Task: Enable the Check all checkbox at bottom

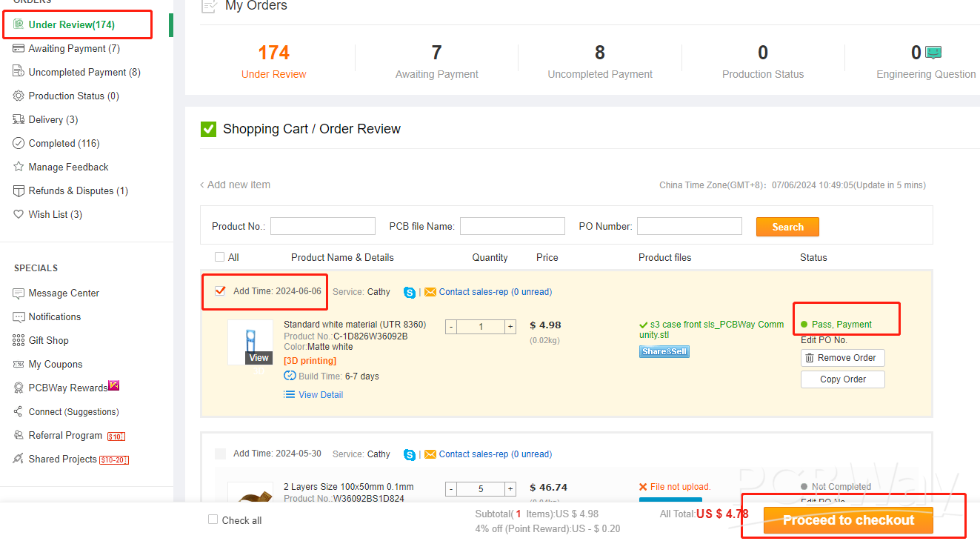Action: tap(213, 520)
